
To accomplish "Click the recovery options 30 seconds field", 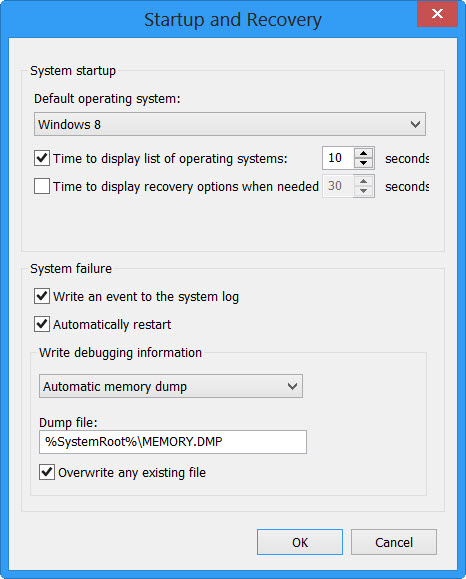I will (x=338, y=186).
